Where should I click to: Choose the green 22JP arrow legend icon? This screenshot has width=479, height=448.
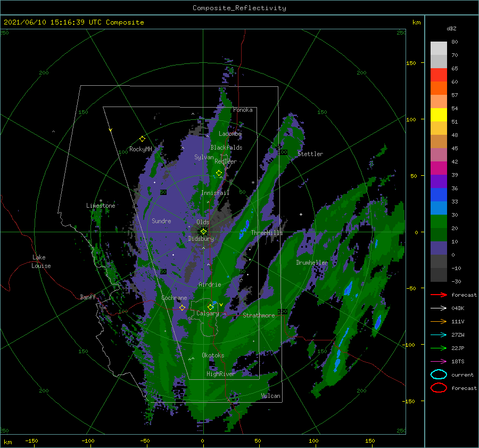click(x=439, y=348)
